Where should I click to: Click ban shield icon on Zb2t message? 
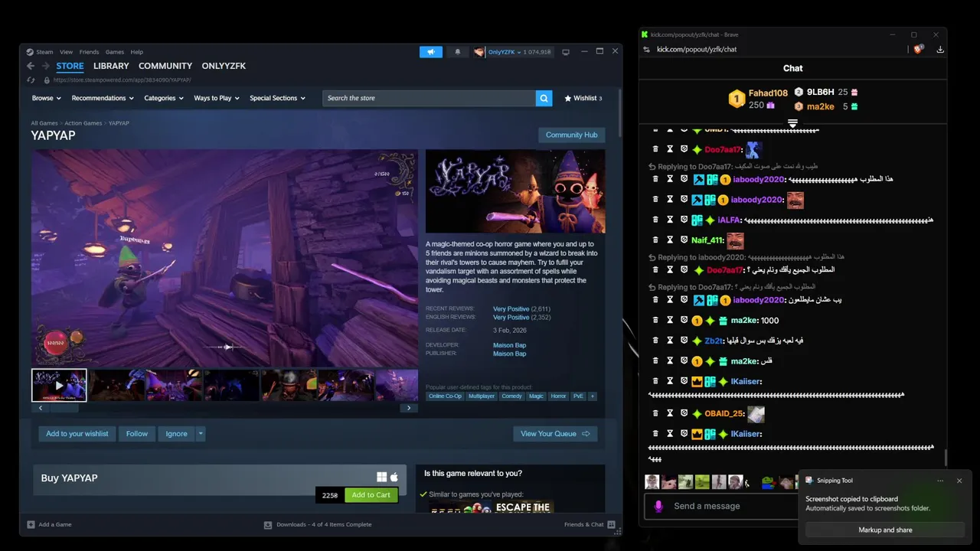[684, 341]
